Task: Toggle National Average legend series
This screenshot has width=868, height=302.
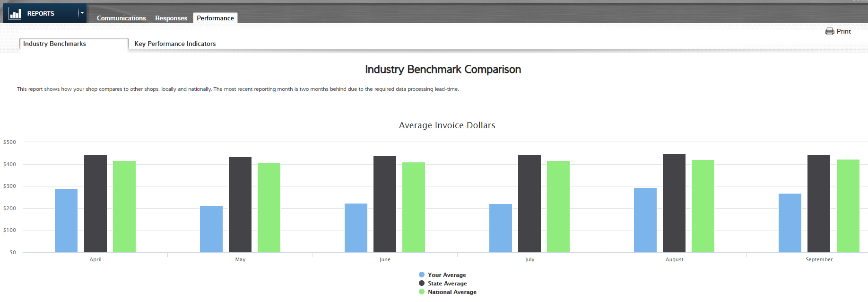Action: pos(452,292)
